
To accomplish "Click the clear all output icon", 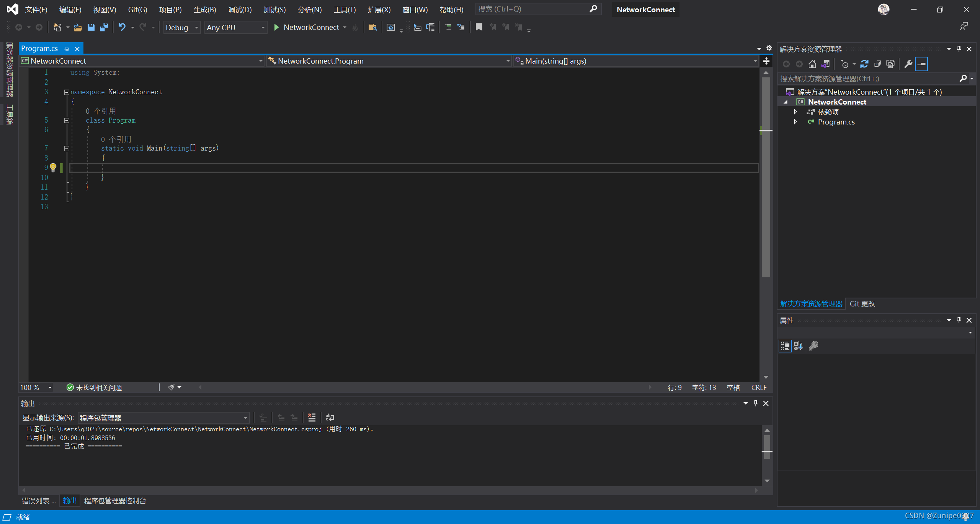I will [x=312, y=418].
